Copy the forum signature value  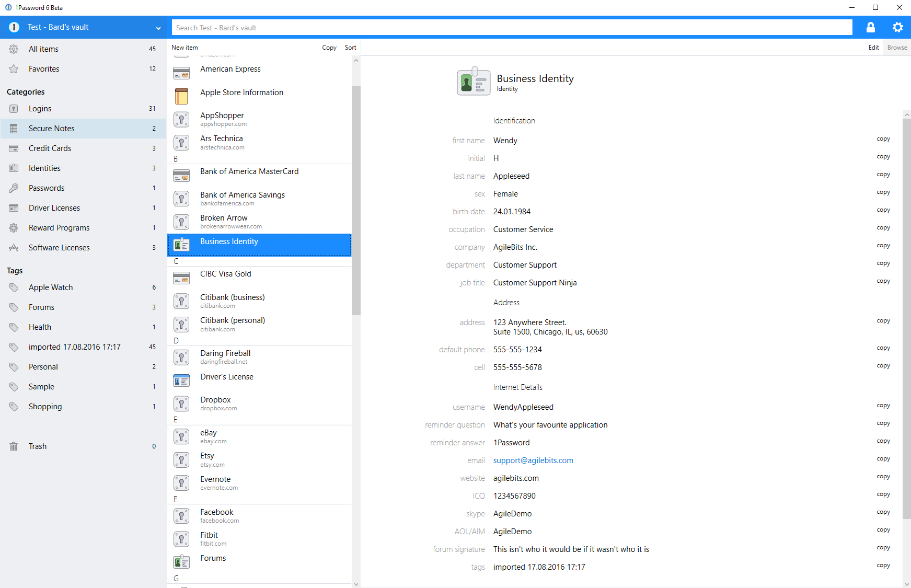pyautogui.click(x=883, y=548)
